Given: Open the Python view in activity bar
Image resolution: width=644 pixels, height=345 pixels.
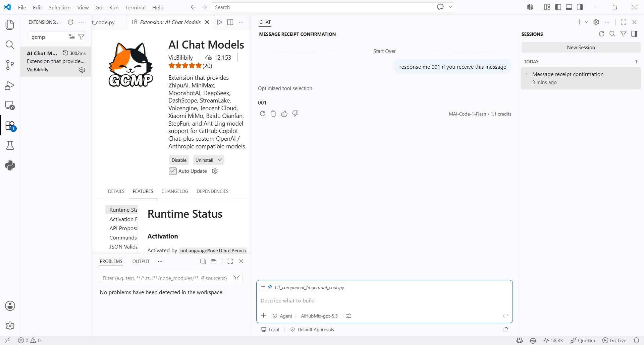Looking at the screenshot, I should [10, 165].
